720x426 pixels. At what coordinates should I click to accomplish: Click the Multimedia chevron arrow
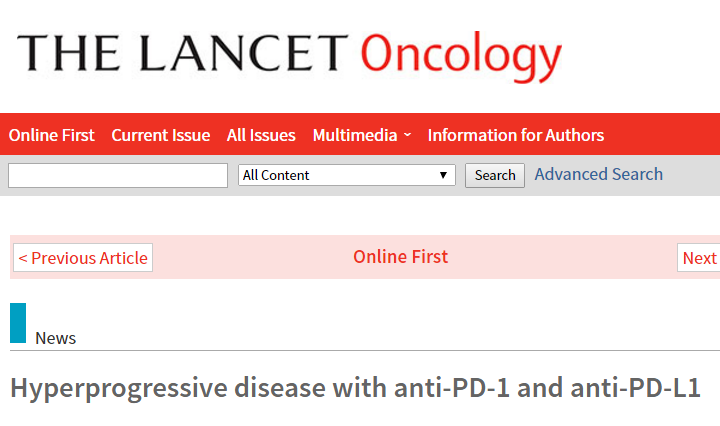tap(407, 135)
